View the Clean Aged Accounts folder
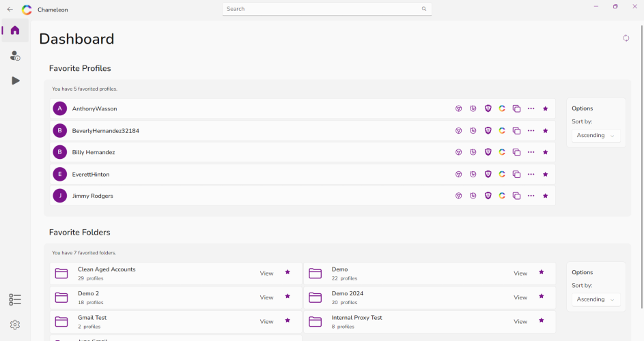The width and height of the screenshot is (644, 341). (x=266, y=273)
